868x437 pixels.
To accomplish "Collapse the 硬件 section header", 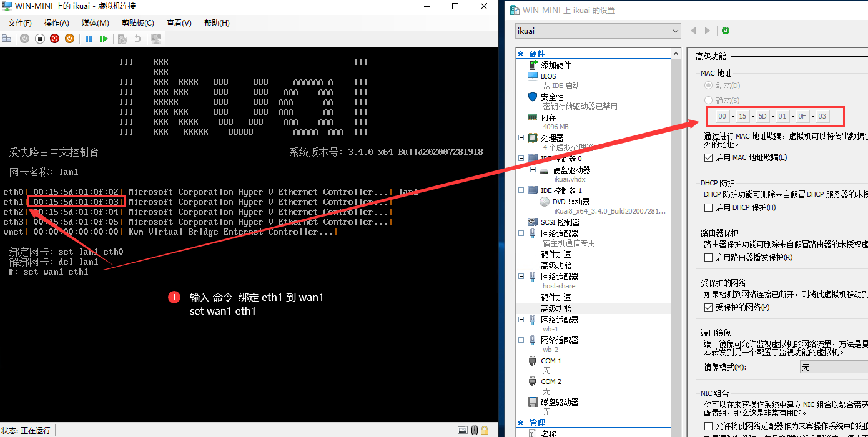I will tap(520, 54).
